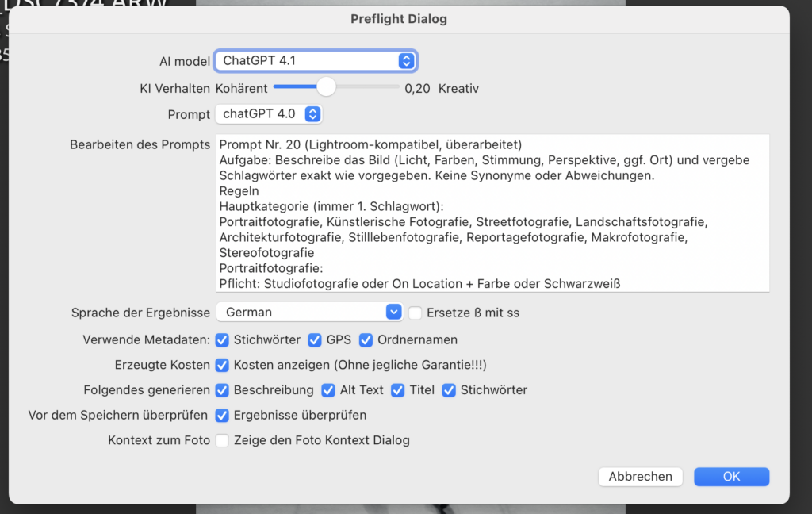Click the 'Verwende Metadaten:' label
Screen dimensions: 812x514
click(146, 340)
